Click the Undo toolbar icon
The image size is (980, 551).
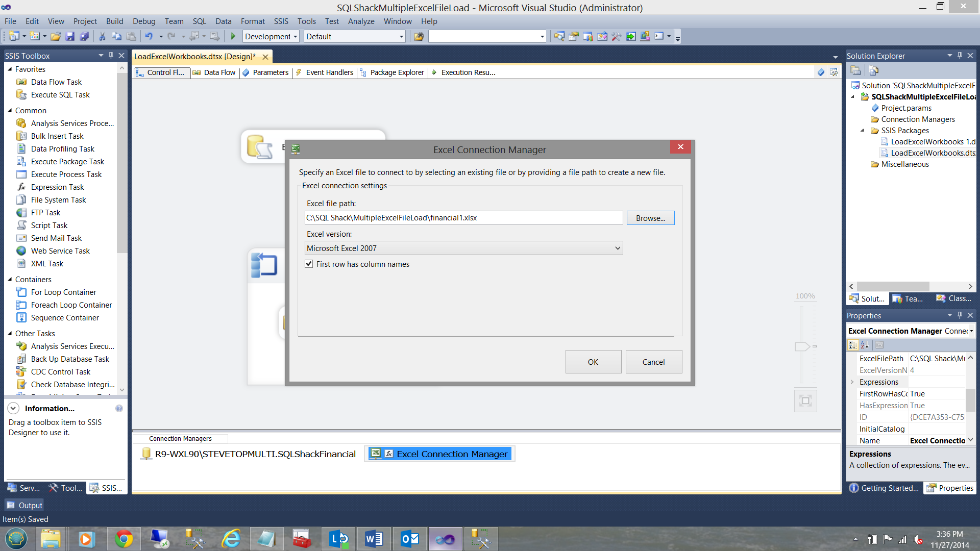point(149,36)
